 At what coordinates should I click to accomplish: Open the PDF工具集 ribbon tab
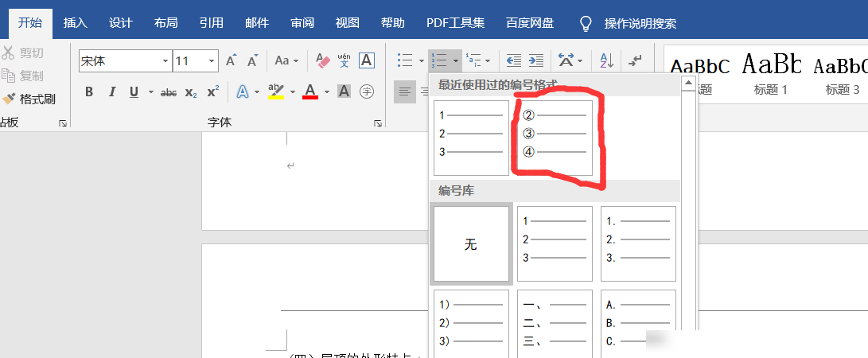(x=456, y=23)
